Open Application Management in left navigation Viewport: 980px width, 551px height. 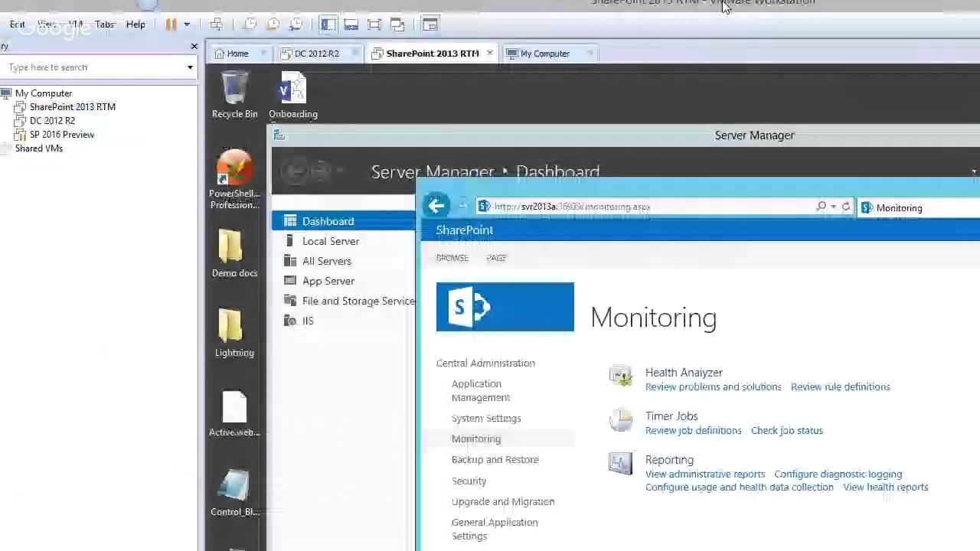[x=481, y=390]
